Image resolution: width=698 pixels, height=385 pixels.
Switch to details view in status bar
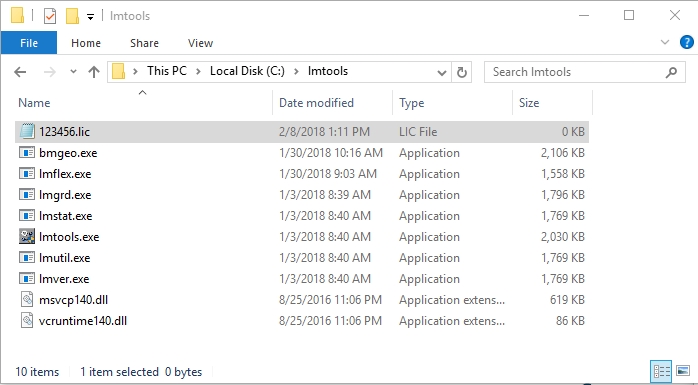click(661, 371)
